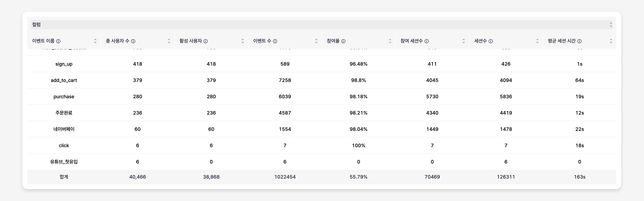Image resolution: width=644 pixels, height=201 pixels.
Task: Click the info icon next to 이벤트 수
Action: pos(275,41)
